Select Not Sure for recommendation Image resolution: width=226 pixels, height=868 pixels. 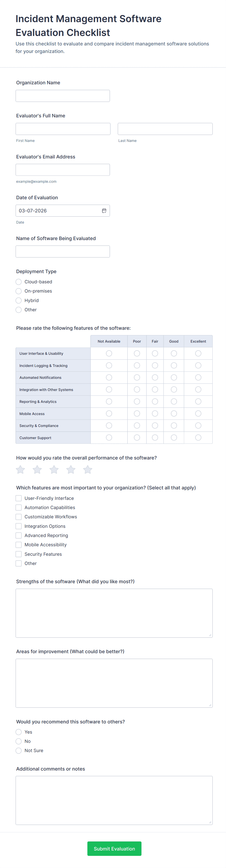coord(19,750)
